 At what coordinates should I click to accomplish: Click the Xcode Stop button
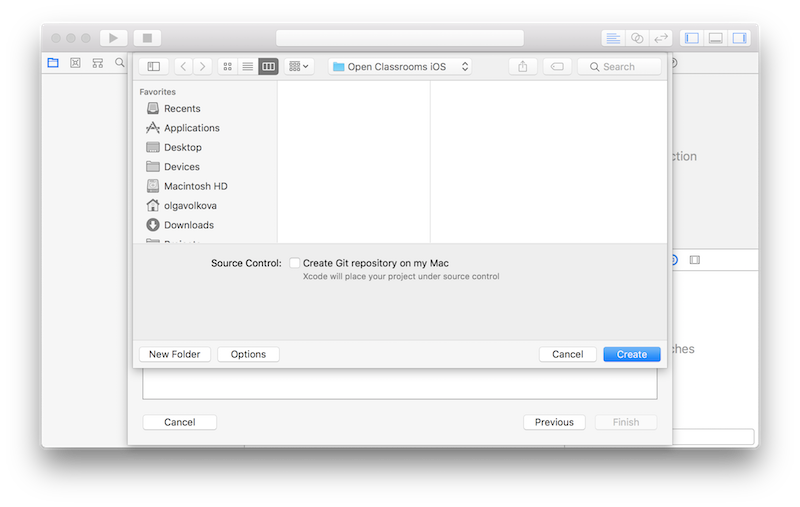(147, 38)
